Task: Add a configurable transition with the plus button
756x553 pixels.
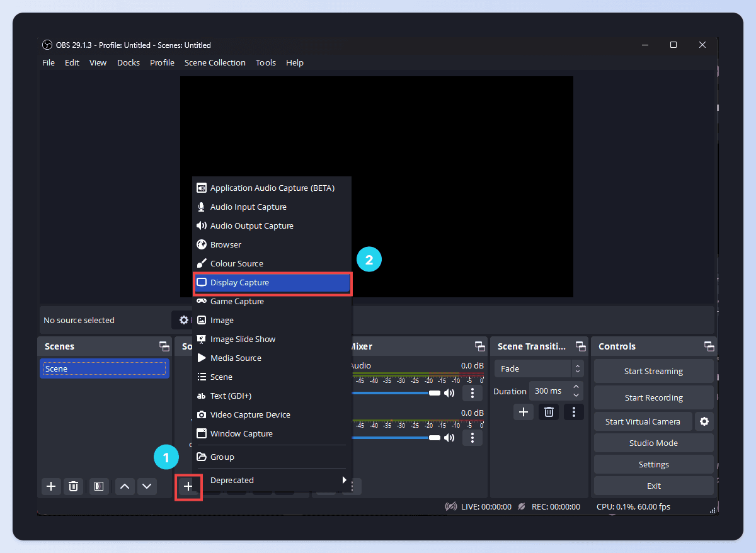Action: click(x=524, y=412)
